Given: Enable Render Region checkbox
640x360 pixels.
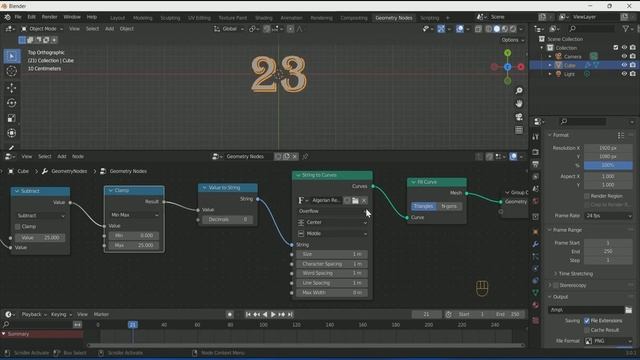Looking at the screenshot, I should click(587, 196).
